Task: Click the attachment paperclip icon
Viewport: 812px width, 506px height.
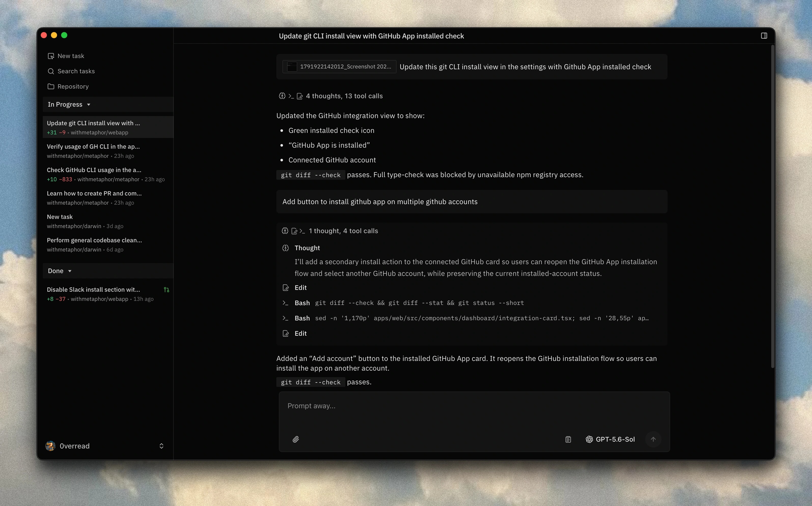Action: tap(296, 439)
